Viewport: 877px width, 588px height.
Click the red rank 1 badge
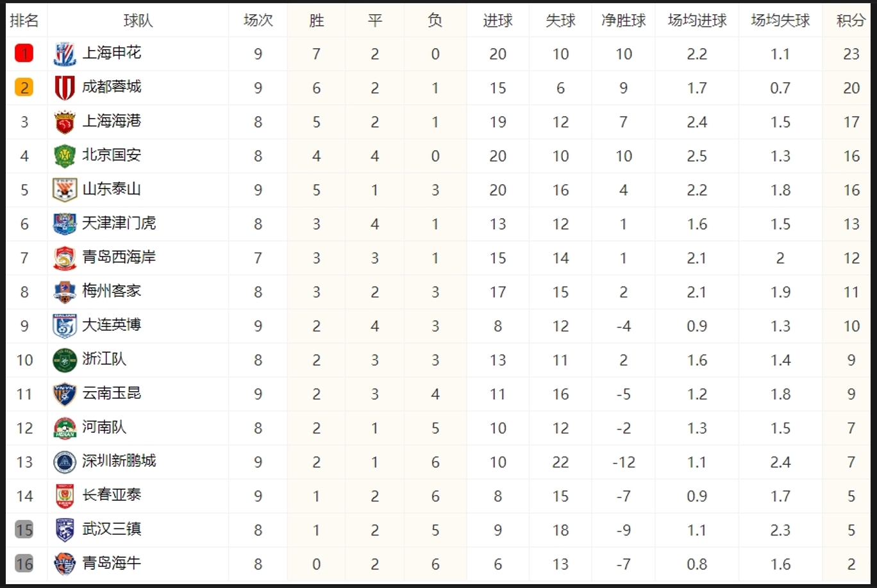[x=24, y=54]
